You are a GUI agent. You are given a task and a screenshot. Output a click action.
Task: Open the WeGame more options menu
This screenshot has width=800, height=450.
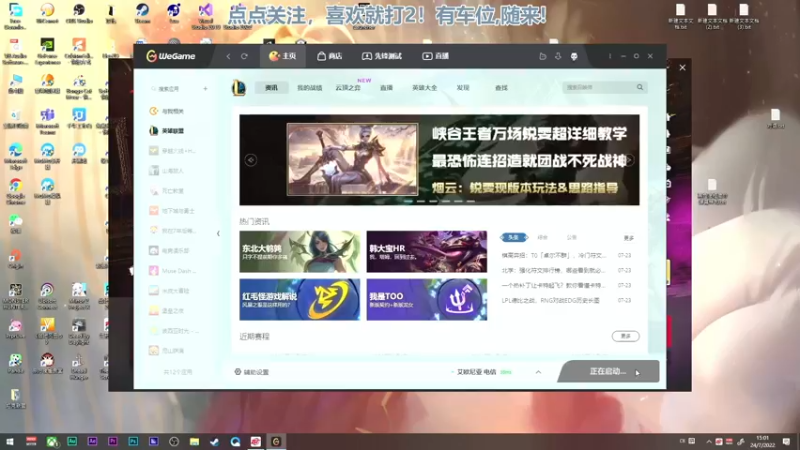click(x=610, y=56)
